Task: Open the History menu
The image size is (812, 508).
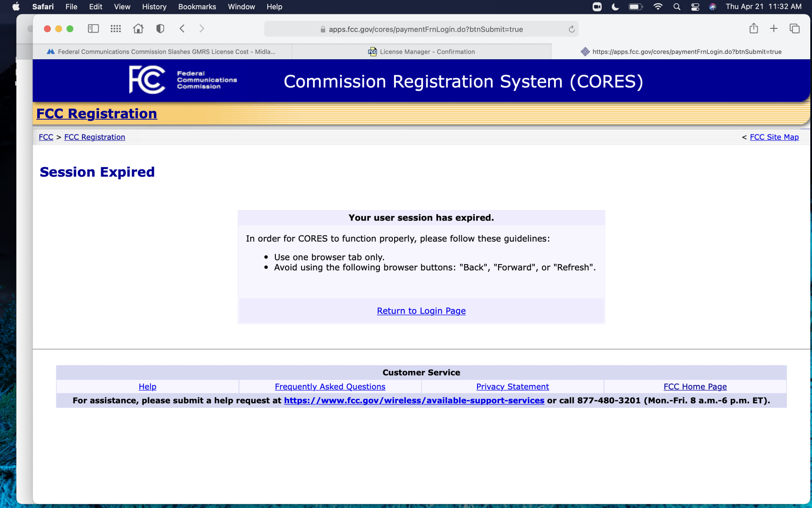Action: [x=154, y=6]
